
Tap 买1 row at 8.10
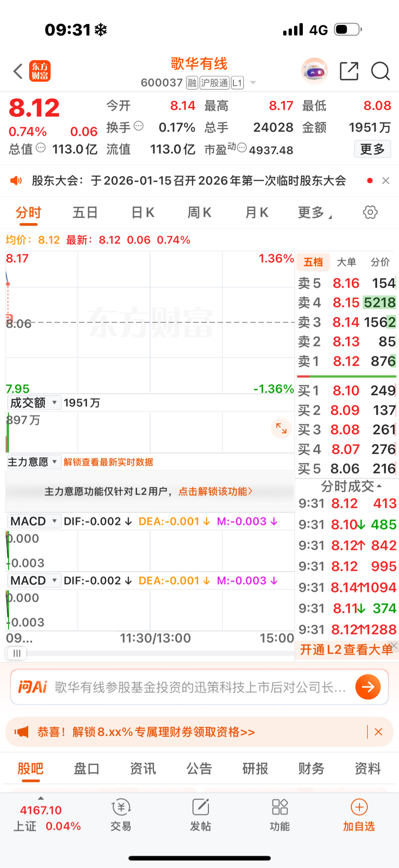[x=347, y=391]
